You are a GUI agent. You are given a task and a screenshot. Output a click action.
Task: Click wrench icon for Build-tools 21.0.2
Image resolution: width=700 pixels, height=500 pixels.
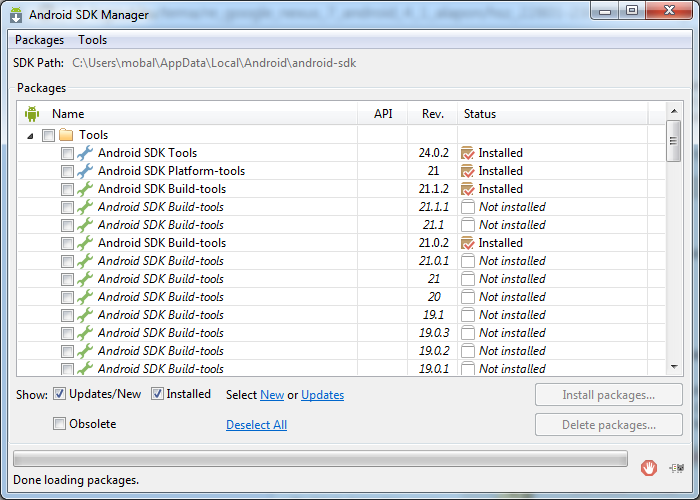tap(85, 243)
